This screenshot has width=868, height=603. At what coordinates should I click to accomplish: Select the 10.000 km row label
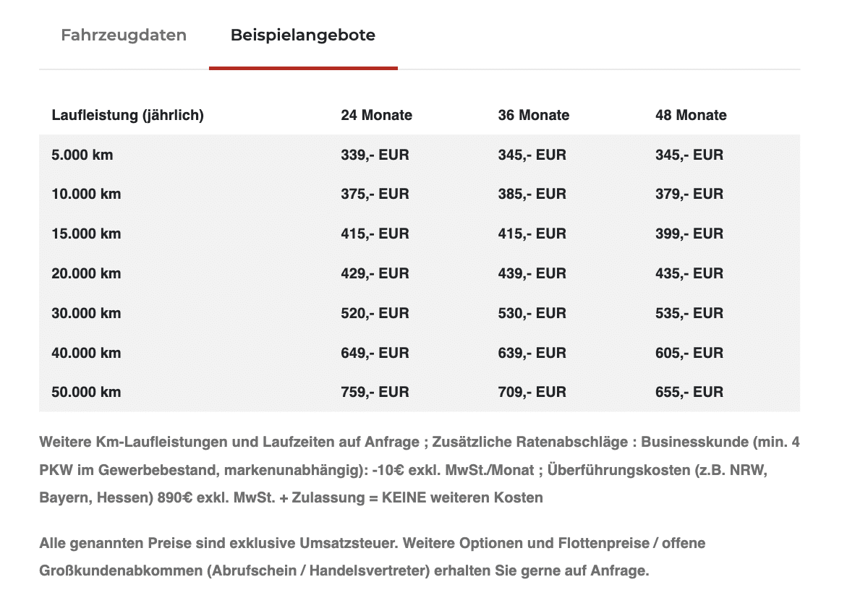tap(86, 194)
